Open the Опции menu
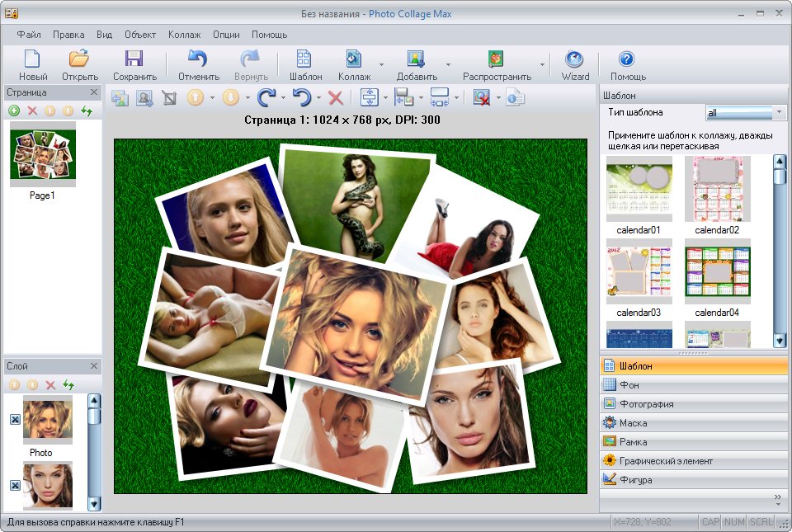The image size is (792, 532). [x=226, y=35]
